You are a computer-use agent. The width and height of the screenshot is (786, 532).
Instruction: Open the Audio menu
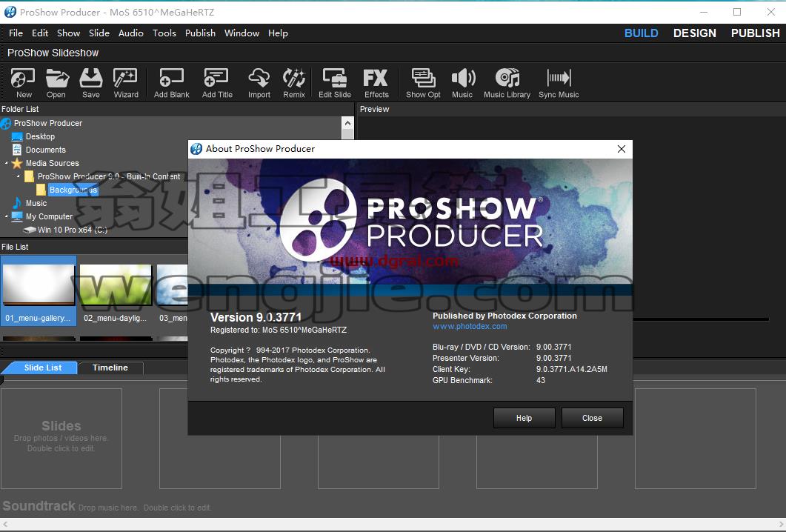(131, 33)
